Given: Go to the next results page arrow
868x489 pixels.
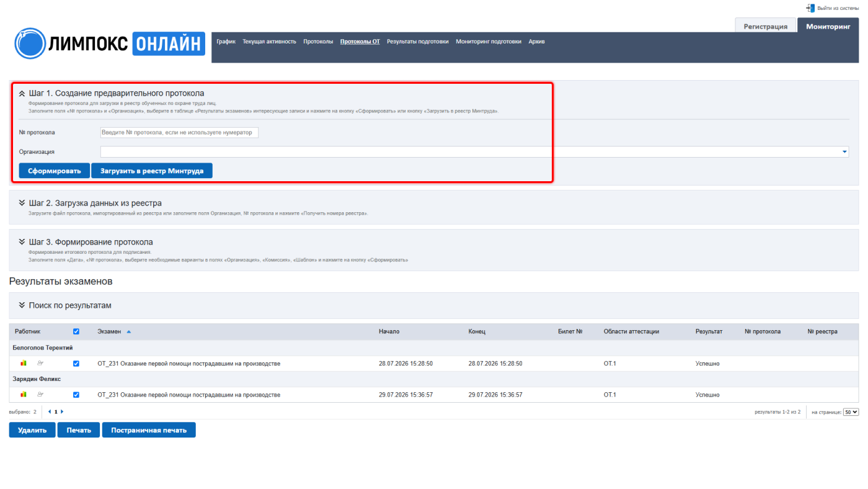Looking at the screenshot, I should (x=62, y=411).
